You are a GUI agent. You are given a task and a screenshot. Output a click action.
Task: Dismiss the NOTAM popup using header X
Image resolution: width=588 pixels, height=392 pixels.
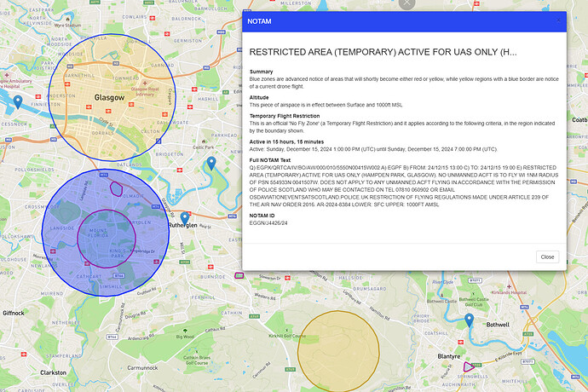click(559, 20)
